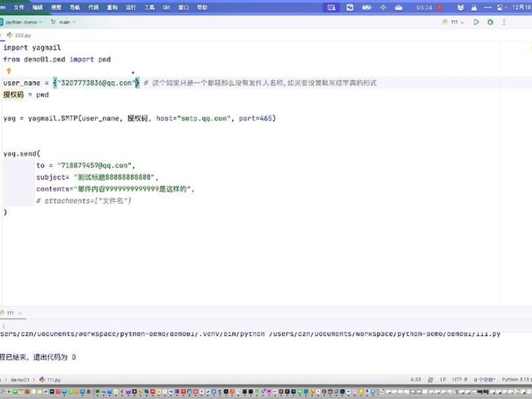The image size is (532, 399).
Task: Open the 工具 menu
Action: [x=149, y=7]
